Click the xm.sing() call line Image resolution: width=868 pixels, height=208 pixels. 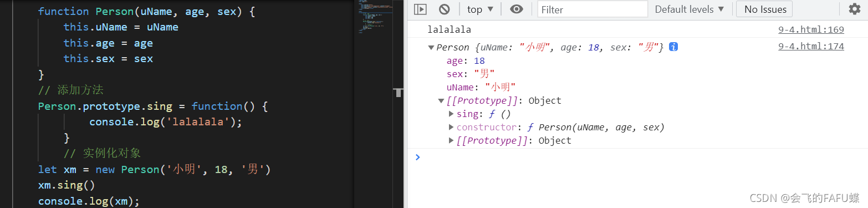point(67,185)
